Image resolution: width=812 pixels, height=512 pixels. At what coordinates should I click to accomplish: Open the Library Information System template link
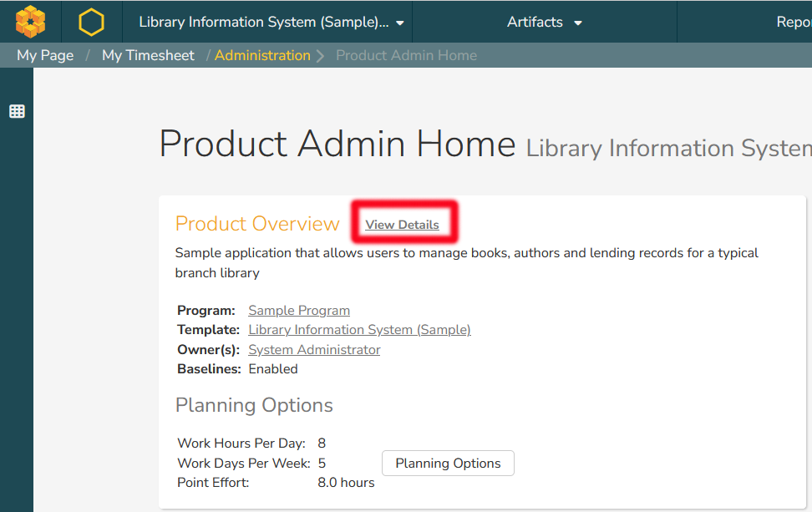[x=359, y=330]
